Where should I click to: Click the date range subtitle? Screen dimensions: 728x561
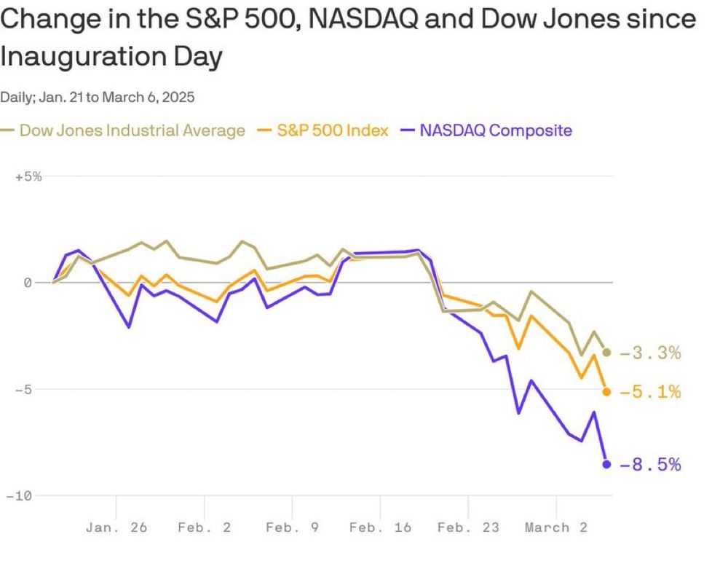(97, 97)
